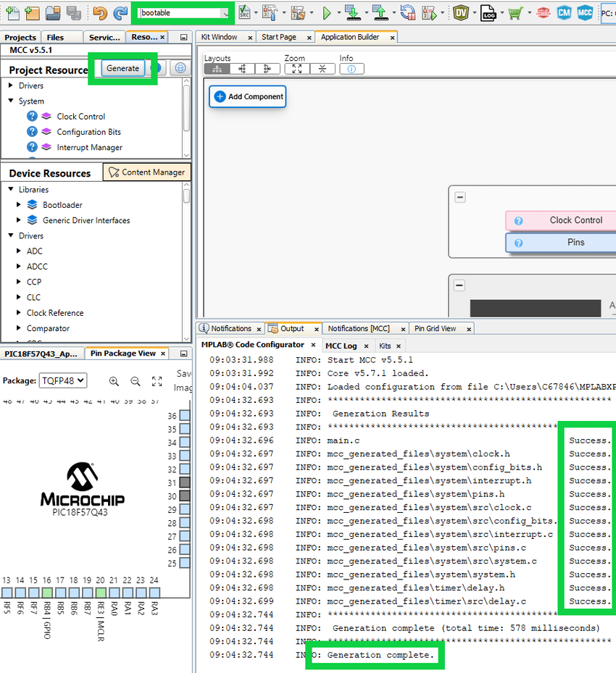Open the MCC Log tab
Viewport: 616px width, 673px height.
click(x=341, y=346)
